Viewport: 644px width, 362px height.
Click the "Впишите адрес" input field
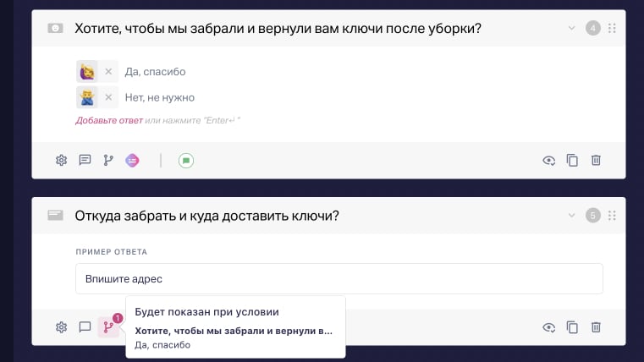click(x=339, y=278)
